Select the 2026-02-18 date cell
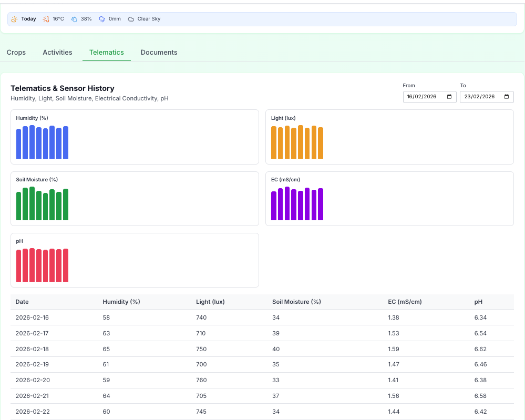The height and width of the screenshot is (420, 525). click(32, 349)
